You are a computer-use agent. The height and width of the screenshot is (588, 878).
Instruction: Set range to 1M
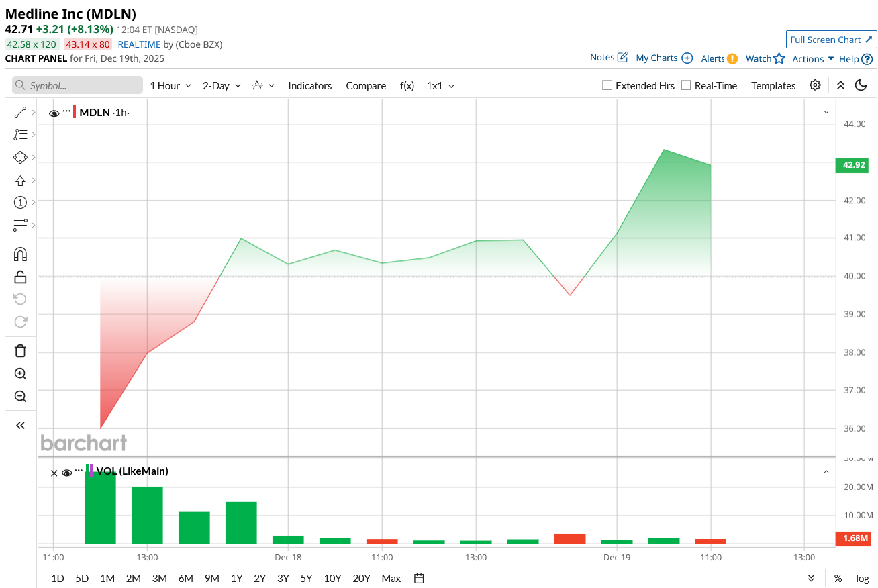(x=107, y=578)
